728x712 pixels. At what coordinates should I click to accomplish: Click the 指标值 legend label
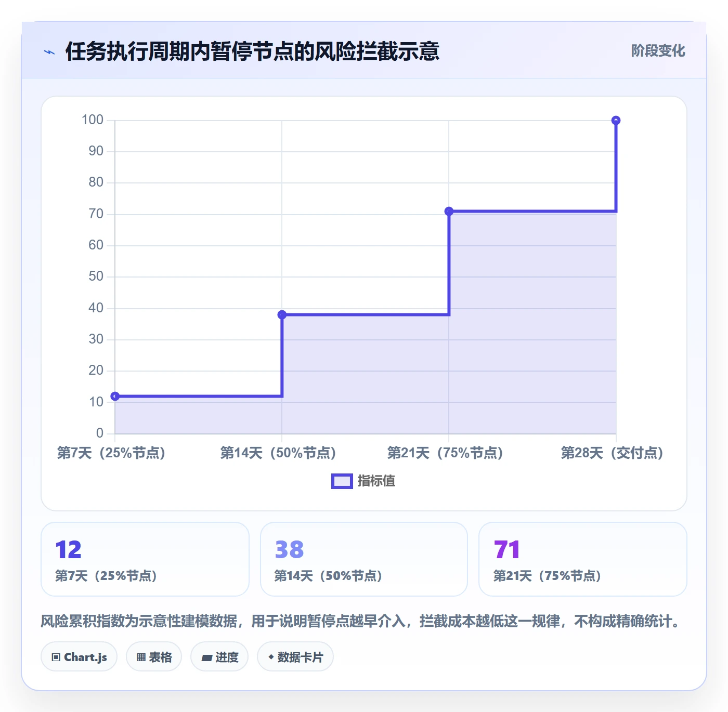376,481
